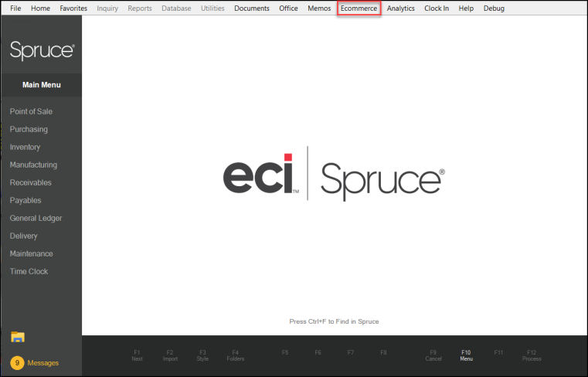Click the yellow 9 messages badge
This screenshot has height=377, width=588.
tap(17, 363)
